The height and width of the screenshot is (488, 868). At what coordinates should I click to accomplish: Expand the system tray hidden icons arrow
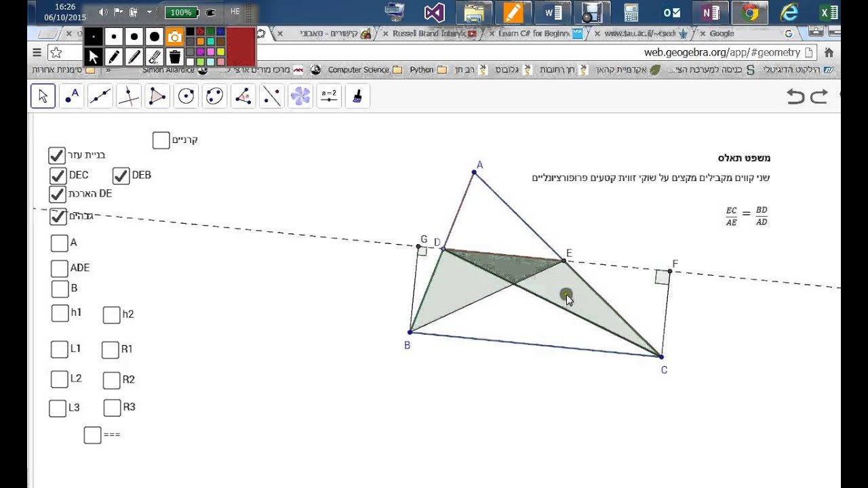point(149,12)
